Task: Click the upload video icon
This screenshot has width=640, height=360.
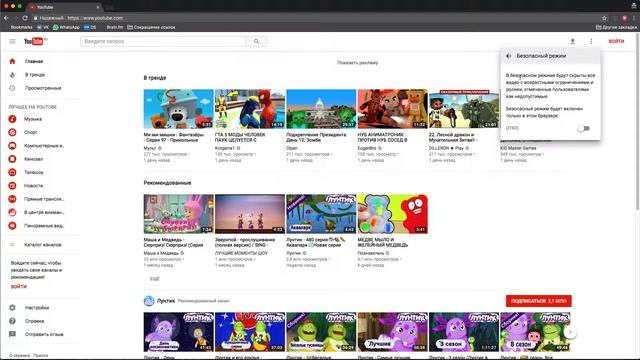Action: pyautogui.click(x=572, y=41)
